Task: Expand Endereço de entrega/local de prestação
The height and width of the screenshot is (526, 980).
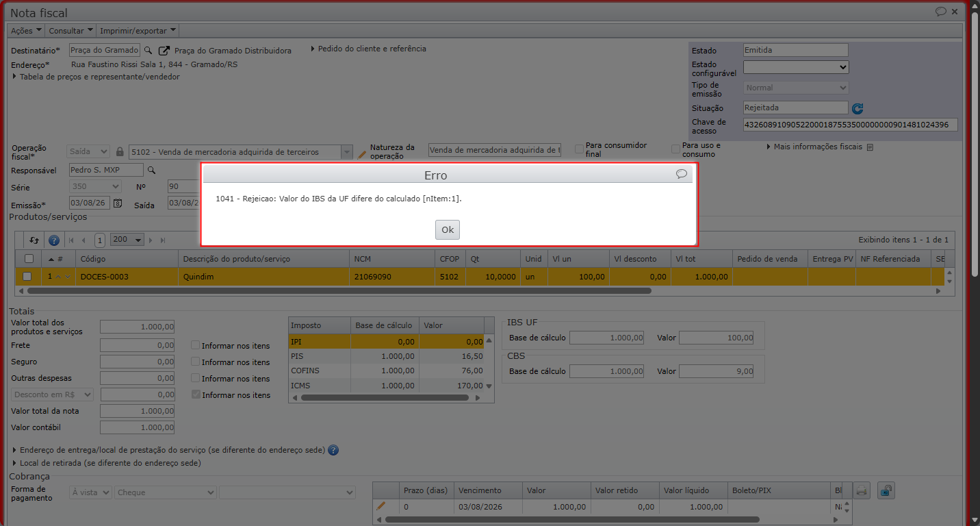Action: pos(169,451)
